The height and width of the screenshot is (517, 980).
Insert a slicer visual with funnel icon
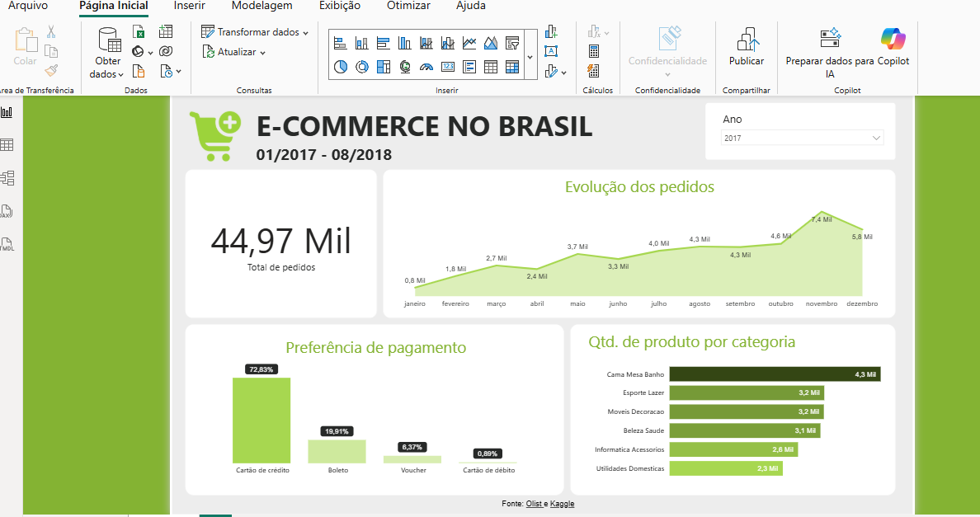tap(512, 43)
